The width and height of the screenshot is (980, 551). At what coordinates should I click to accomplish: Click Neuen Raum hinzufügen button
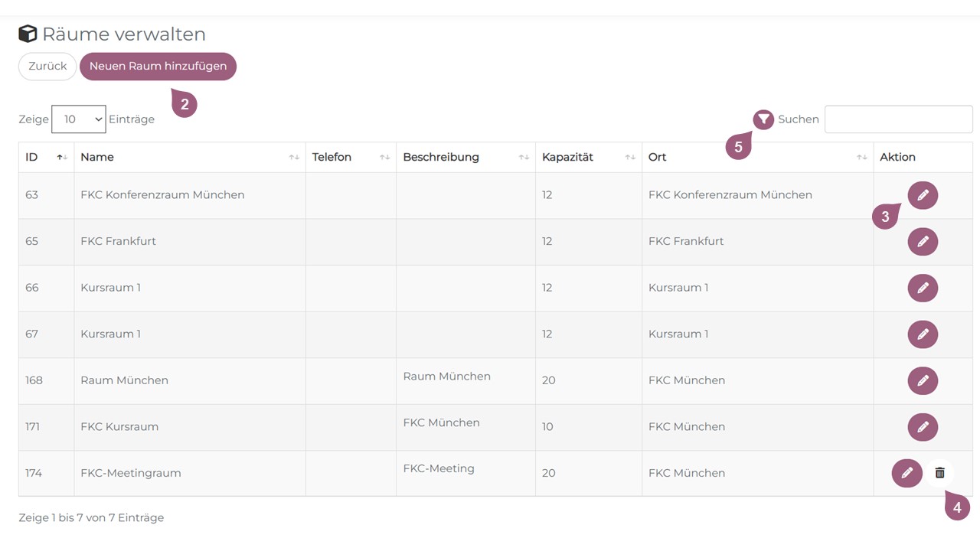(158, 67)
